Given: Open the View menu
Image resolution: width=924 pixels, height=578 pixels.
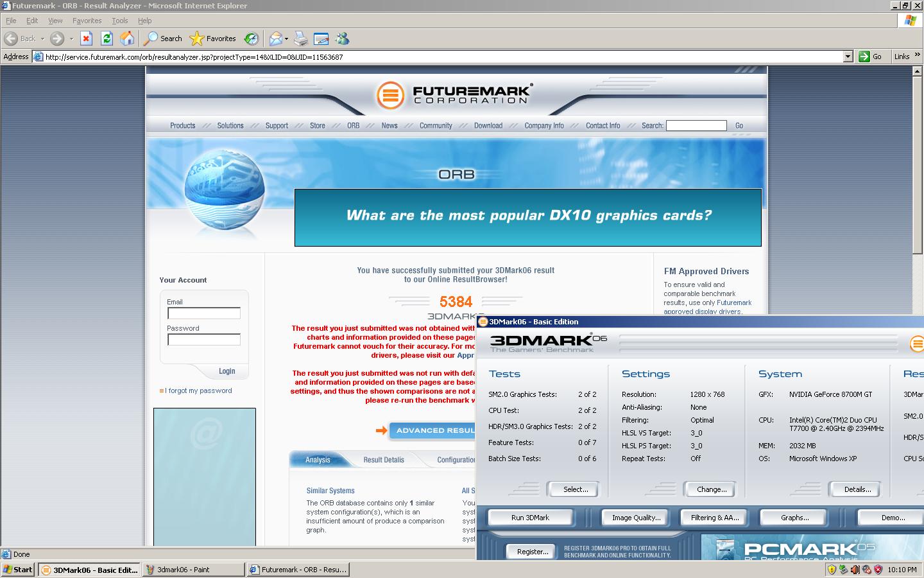Looking at the screenshot, I should (x=56, y=21).
